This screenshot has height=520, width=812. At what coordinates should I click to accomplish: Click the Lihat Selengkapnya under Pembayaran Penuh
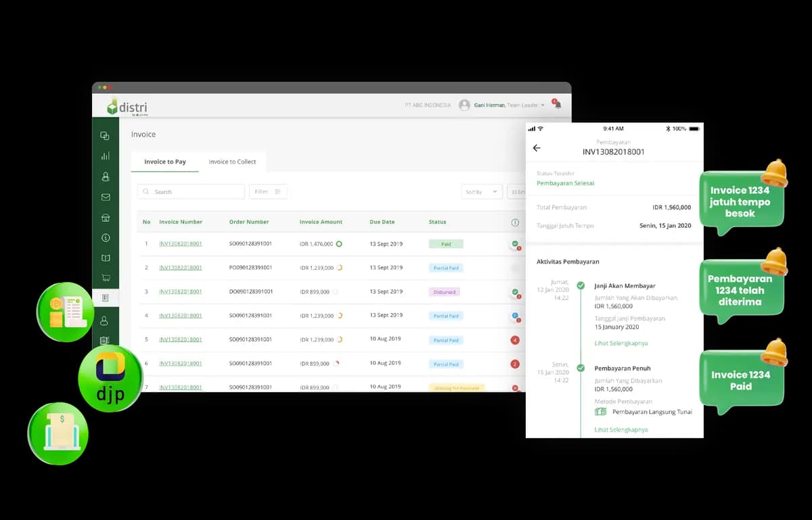(x=621, y=430)
